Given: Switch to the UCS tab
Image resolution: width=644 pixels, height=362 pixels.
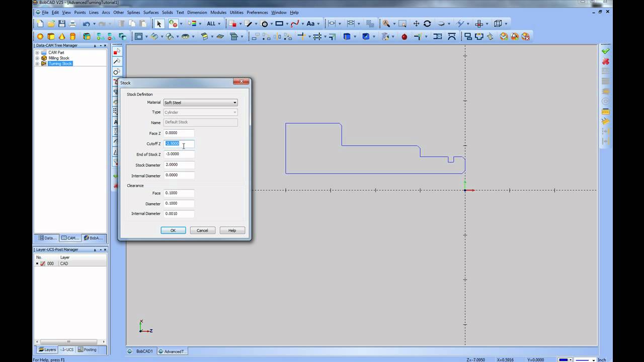Looking at the screenshot, I should (x=67, y=349).
